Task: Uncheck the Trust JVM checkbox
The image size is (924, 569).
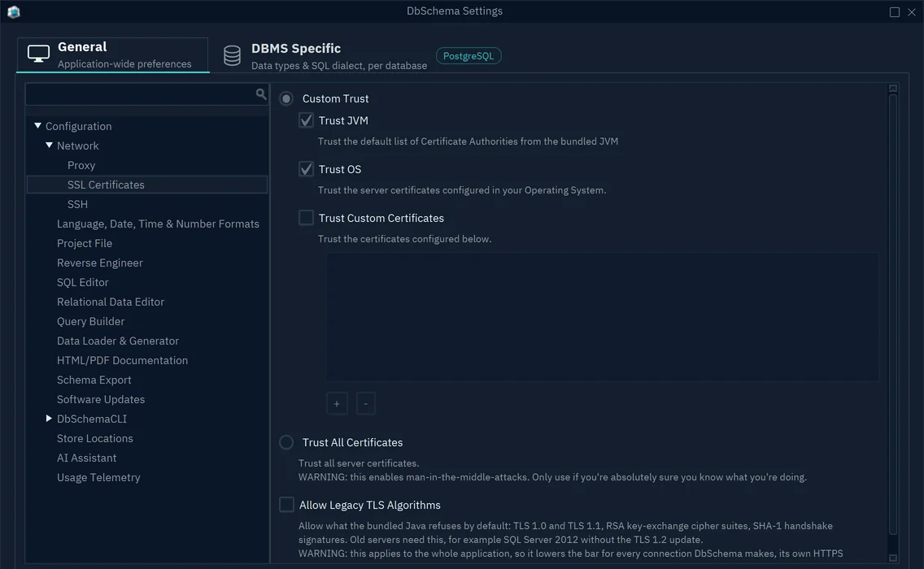Action: 306,120
